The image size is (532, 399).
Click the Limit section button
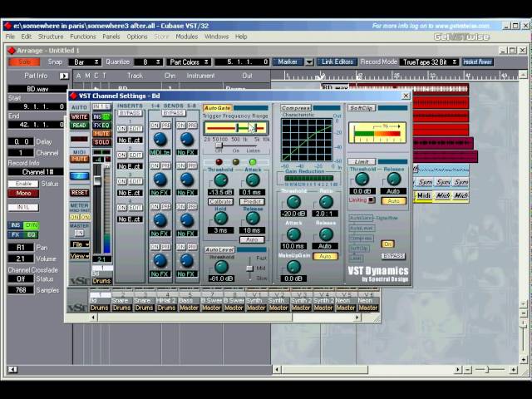(362, 162)
